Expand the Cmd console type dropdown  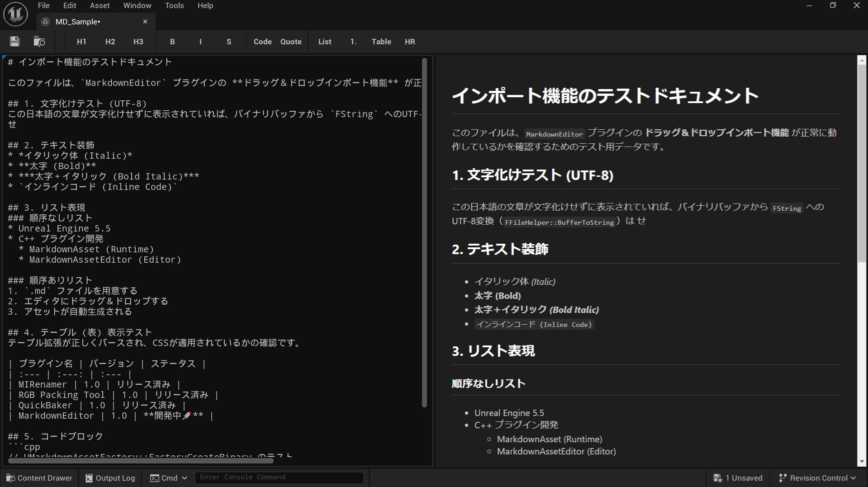coord(185,478)
